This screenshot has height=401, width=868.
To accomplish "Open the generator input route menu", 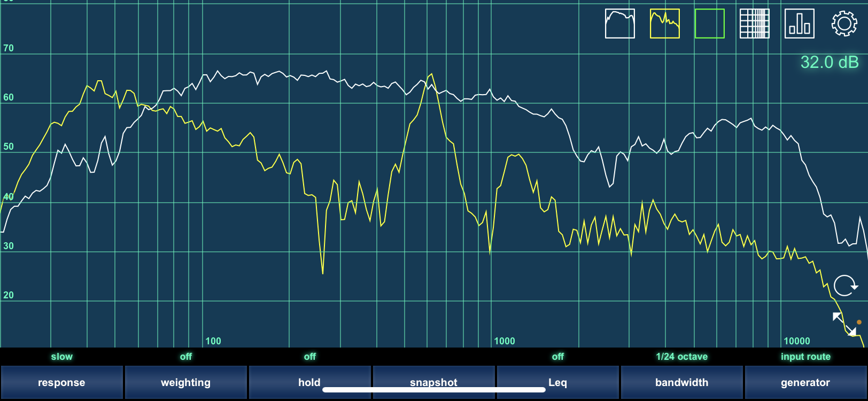I will click(x=805, y=382).
